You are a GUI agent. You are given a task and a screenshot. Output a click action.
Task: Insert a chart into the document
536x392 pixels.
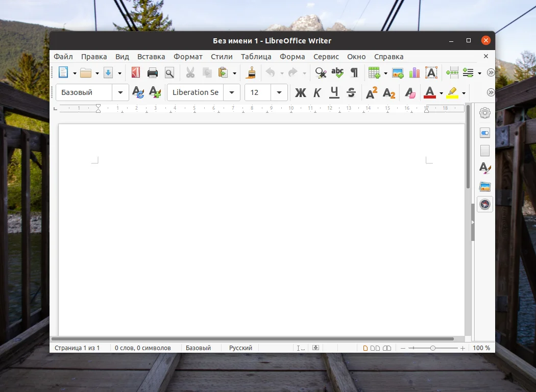[414, 72]
